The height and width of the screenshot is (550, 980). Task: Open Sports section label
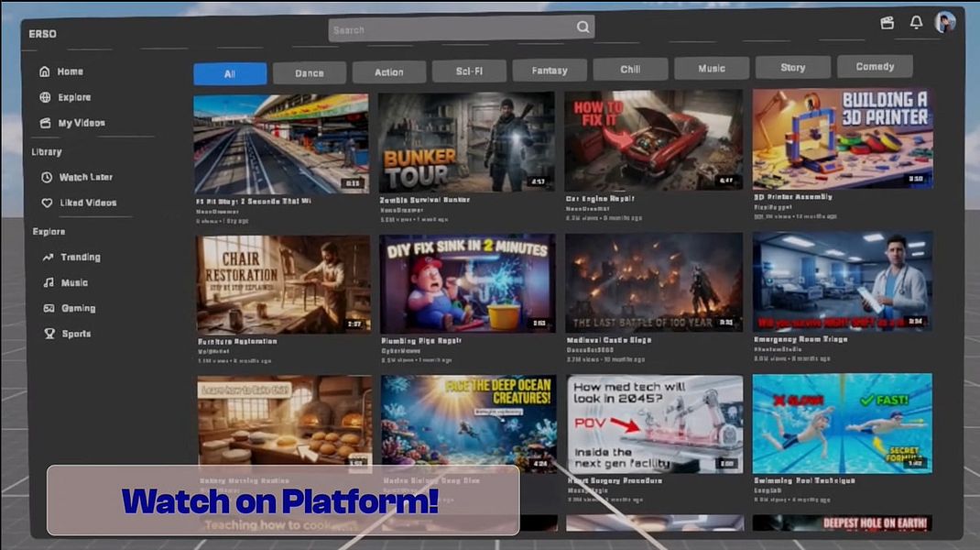click(x=76, y=334)
